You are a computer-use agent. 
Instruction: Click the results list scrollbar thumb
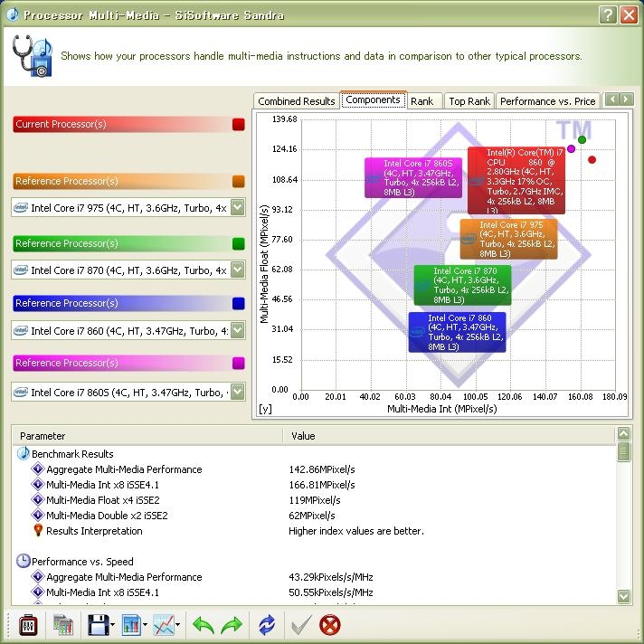tap(623, 451)
